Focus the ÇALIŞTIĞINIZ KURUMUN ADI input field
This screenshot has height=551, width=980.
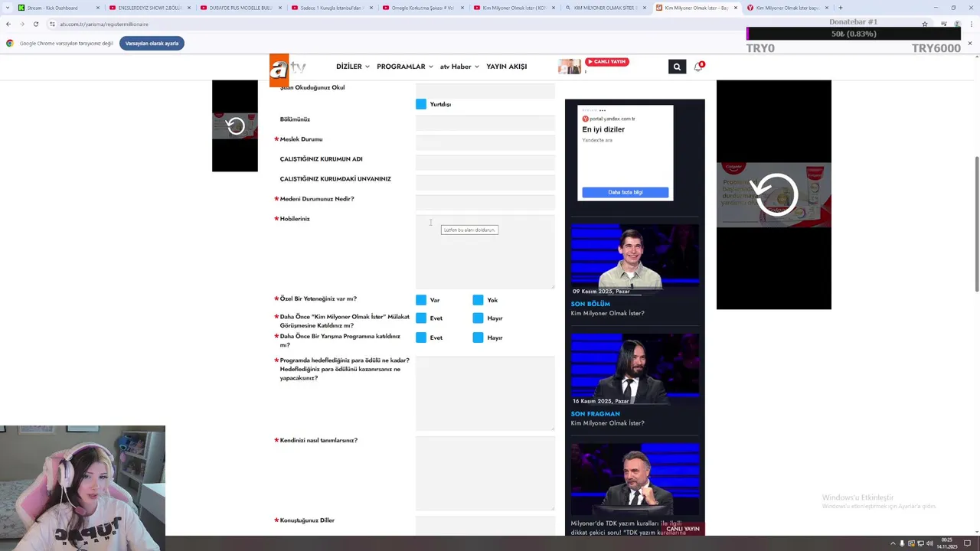point(485,163)
